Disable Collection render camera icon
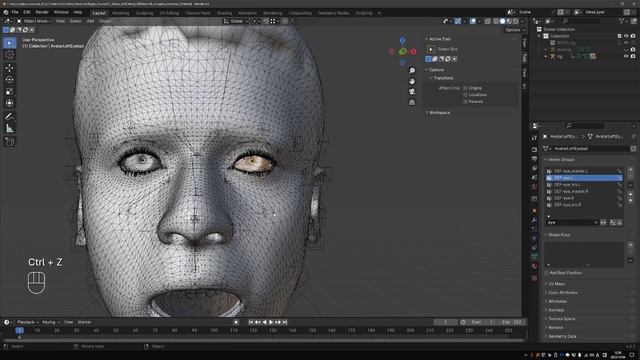This screenshot has height=360, width=640. [633, 36]
